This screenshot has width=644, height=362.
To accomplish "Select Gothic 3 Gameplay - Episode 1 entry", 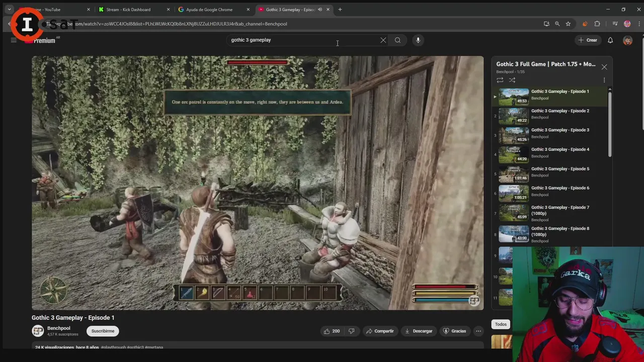I will pyautogui.click(x=550, y=97).
